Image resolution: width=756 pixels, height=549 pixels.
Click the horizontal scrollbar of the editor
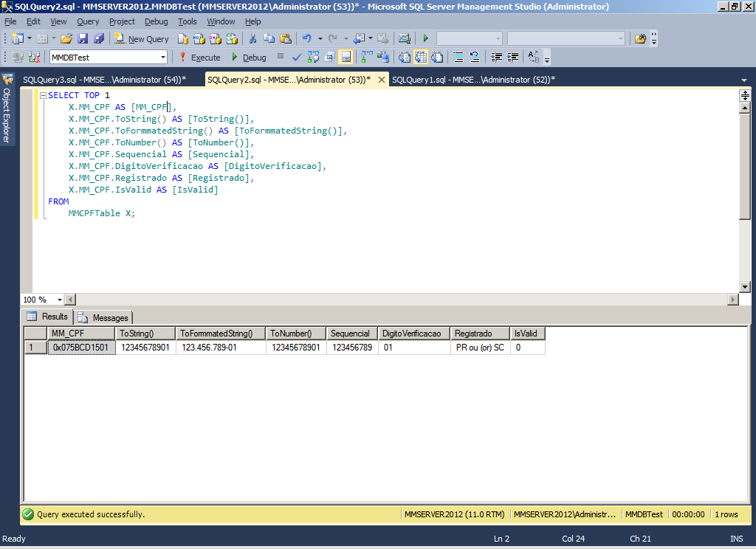tap(369, 299)
